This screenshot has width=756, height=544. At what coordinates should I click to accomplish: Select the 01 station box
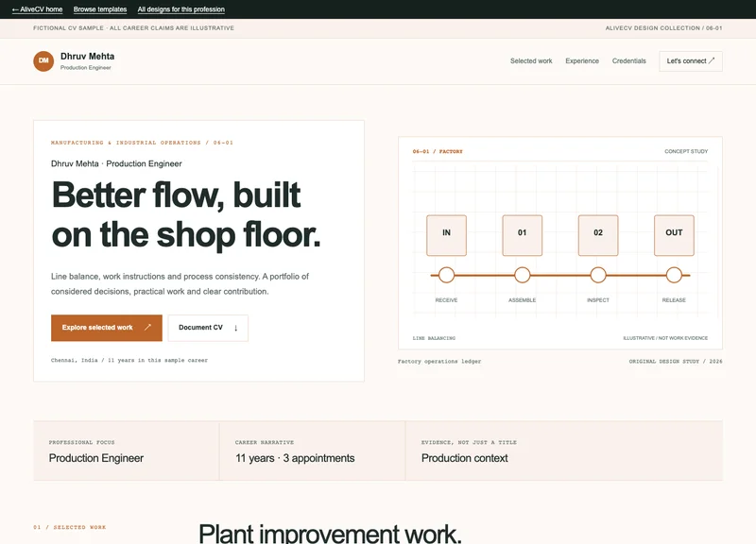coord(523,235)
